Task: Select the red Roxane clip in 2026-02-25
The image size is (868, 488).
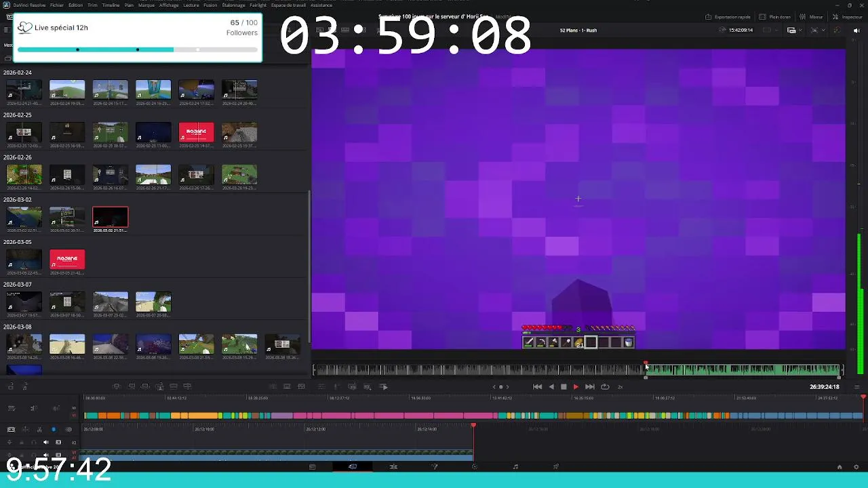Action: click(x=196, y=132)
